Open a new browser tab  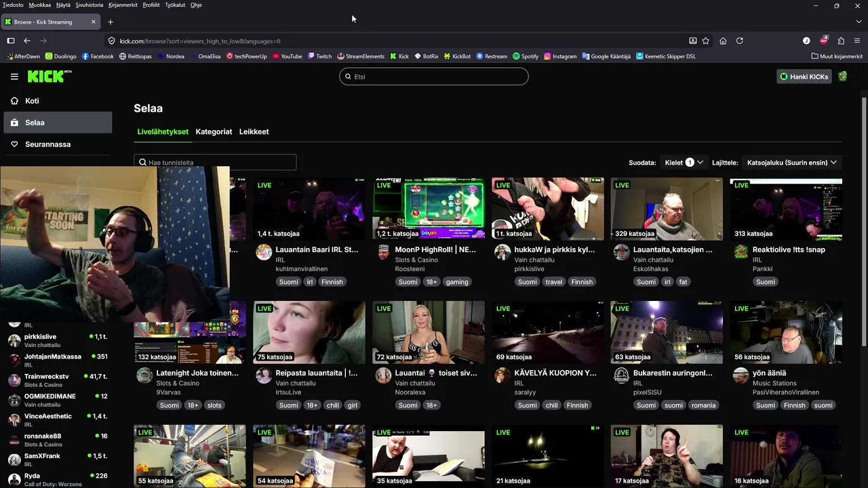[x=111, y=22]
